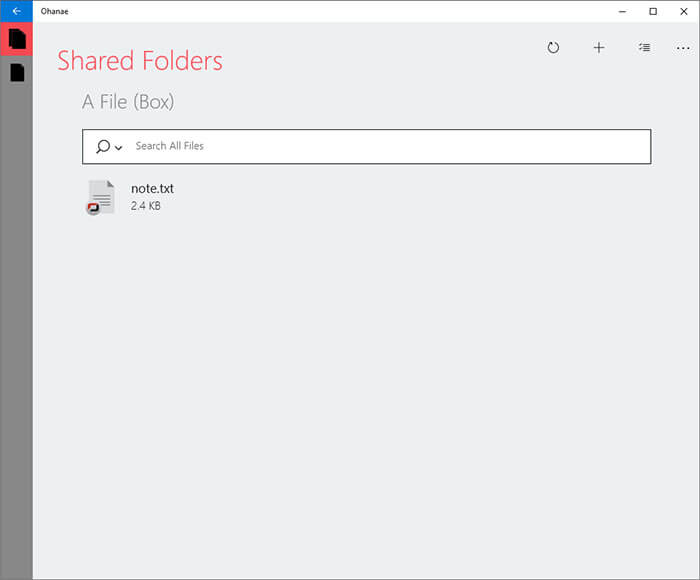The height and width of the screenshot is (580, 700).
Task: Go back using the blue arrow button
Action: pos(16,11)
